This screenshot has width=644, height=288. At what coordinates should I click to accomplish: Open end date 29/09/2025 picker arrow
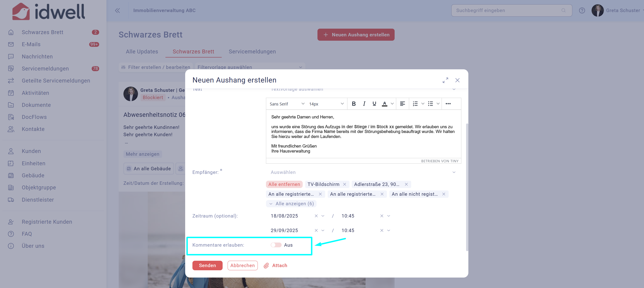click(323, 230)
